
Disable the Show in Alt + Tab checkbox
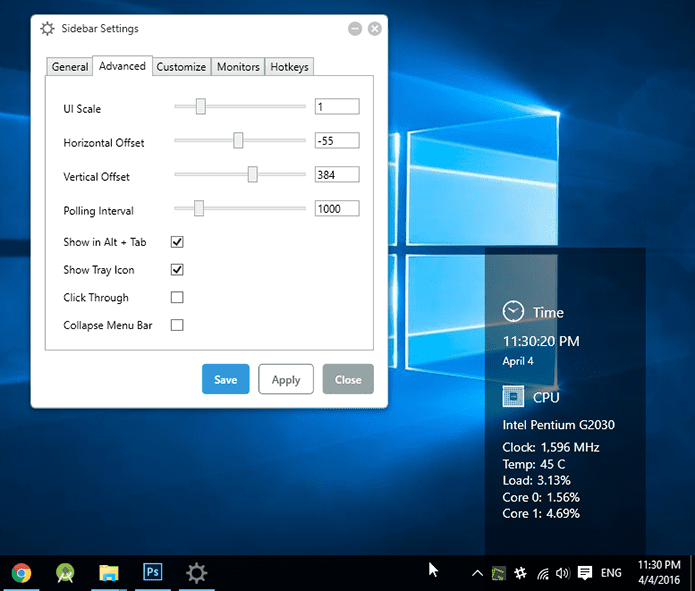(x=177, y=242)
